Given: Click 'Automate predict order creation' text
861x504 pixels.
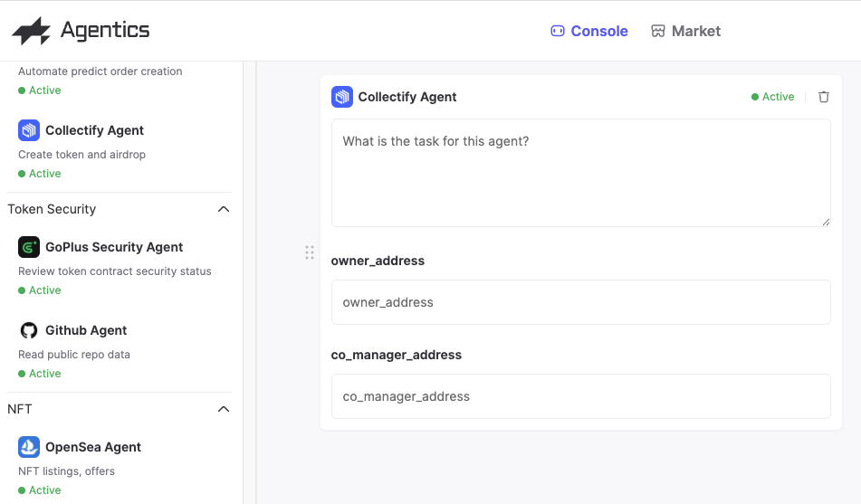Looking at the screenshot, I should 100,71.
